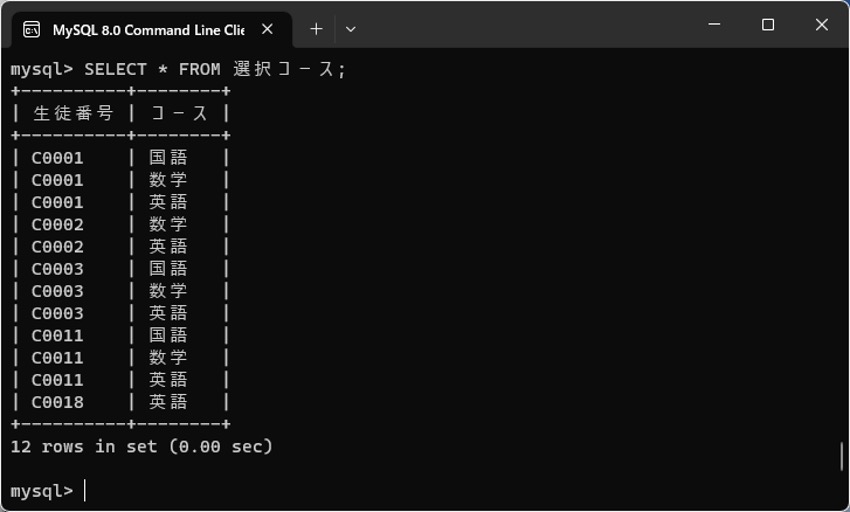Click the C0018 student number cell
The image size is (850, 512).
point(57,402)
